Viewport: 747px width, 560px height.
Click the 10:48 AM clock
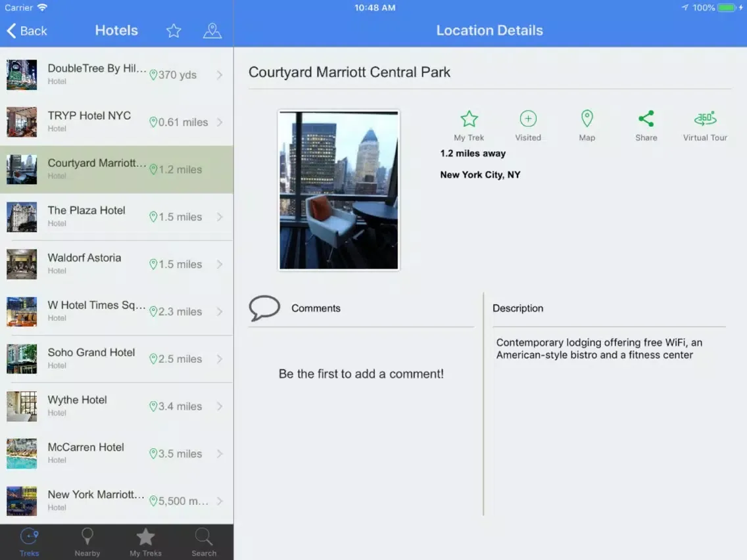(375, 8)
